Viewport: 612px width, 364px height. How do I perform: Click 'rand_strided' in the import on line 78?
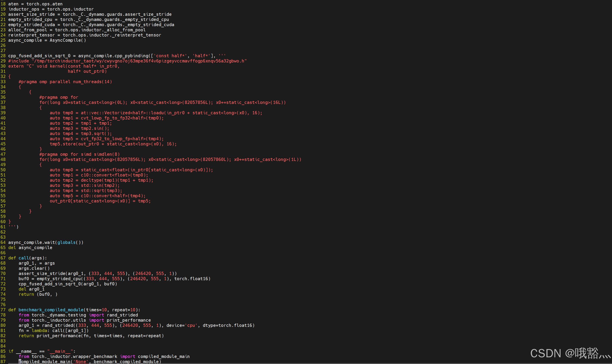(122, 315)
